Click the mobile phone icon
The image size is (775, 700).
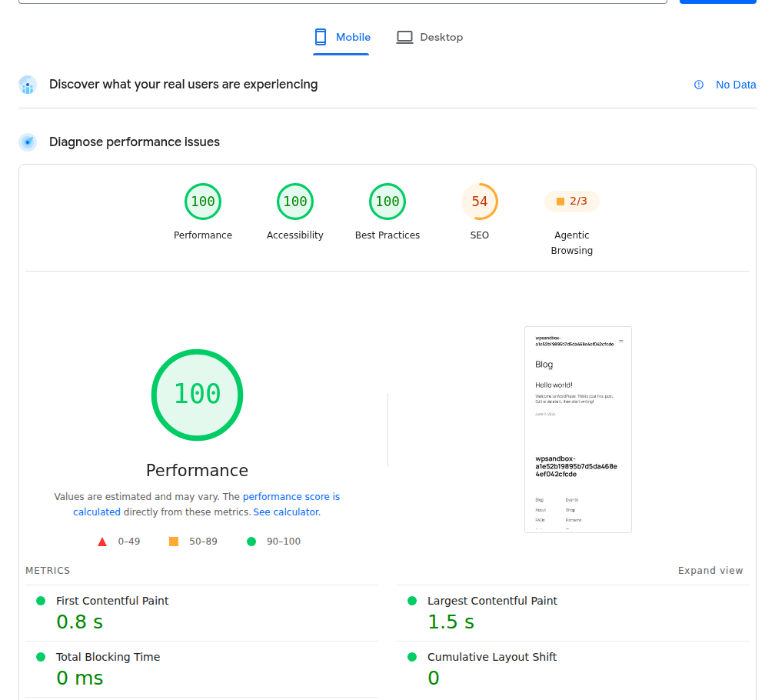(321, 37)
